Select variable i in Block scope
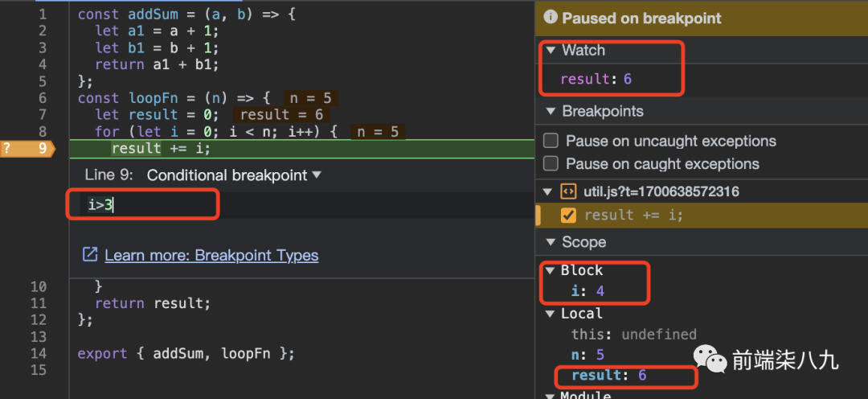 point(575,290)
